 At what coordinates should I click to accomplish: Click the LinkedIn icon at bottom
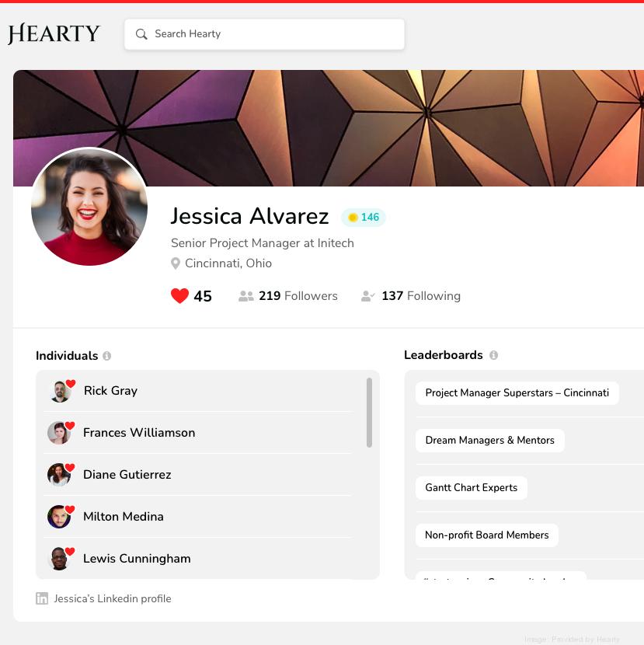pos(42,598)
